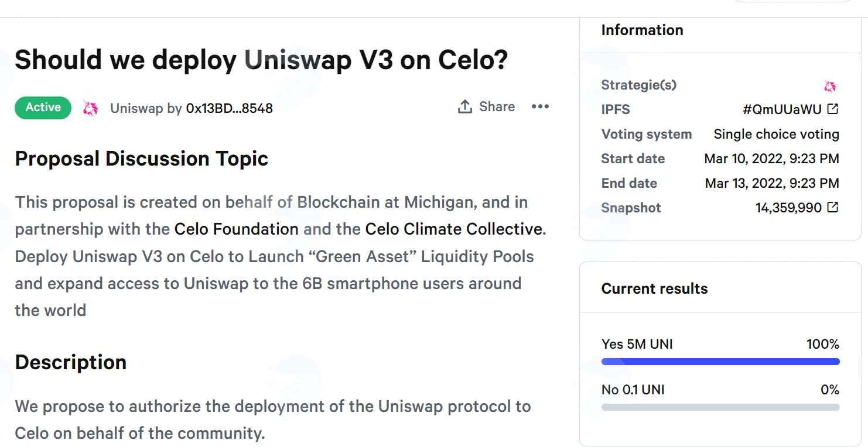868x447 pixels.
Task: Click the #QmUUaWU IPFS hash text
Action: 782,109
